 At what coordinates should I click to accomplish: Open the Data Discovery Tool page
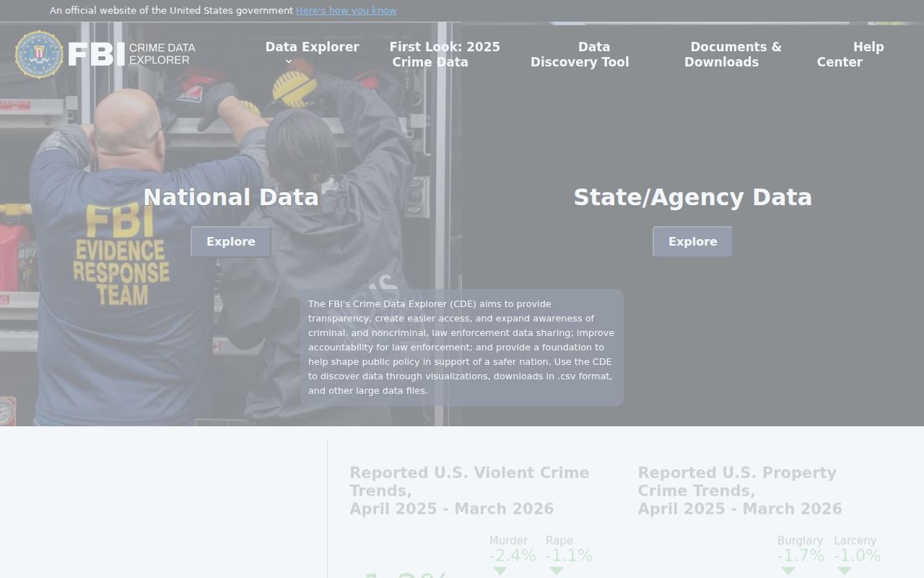point(580,54)
